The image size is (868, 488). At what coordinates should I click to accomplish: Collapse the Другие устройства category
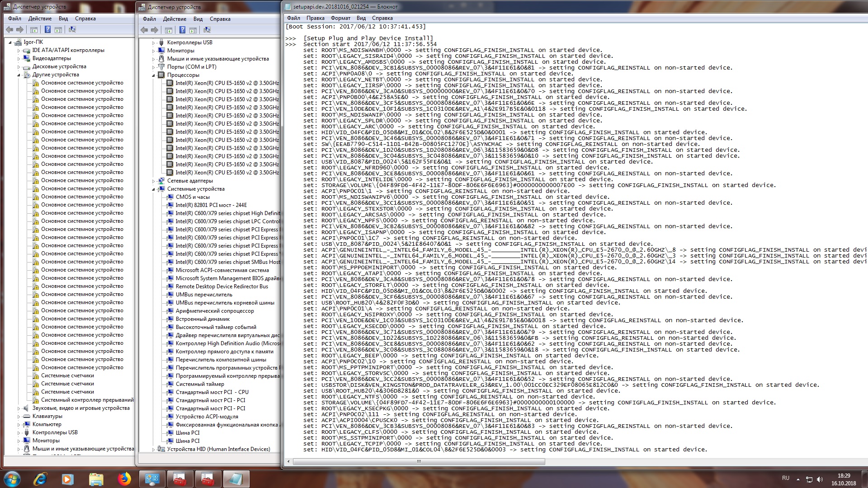tap(19, 75)
